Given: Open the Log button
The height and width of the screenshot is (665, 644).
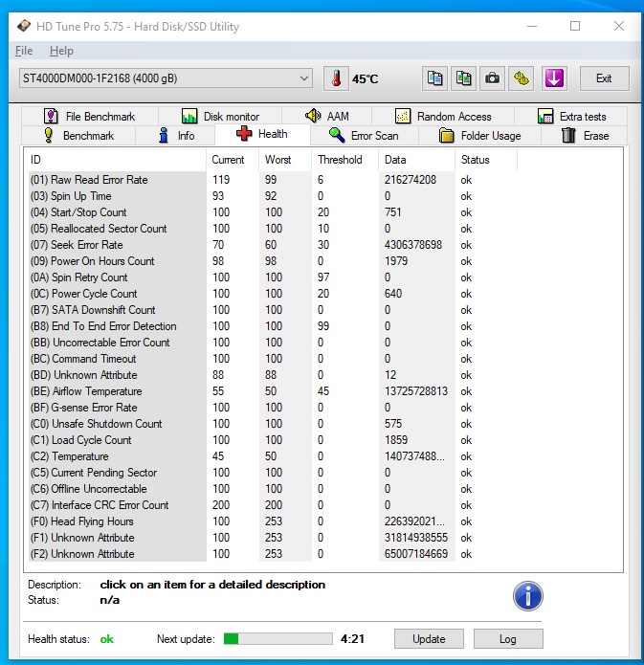Looking at the screenshot, I should pos(507,639).
